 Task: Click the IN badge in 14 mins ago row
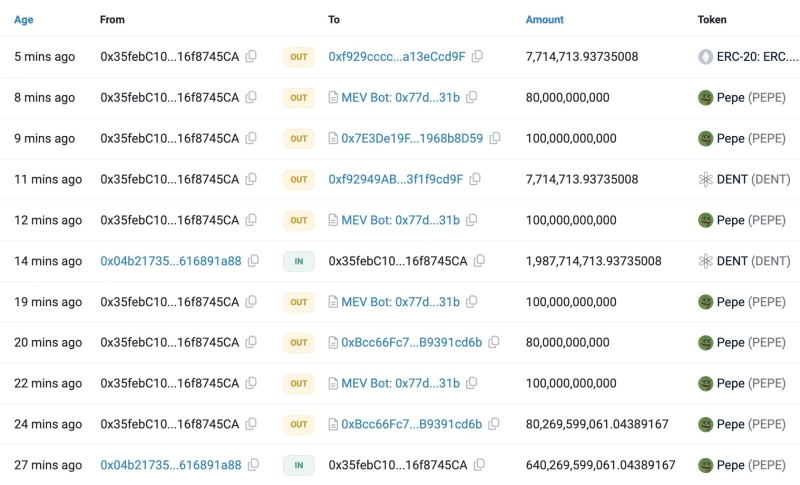(298, 261)
